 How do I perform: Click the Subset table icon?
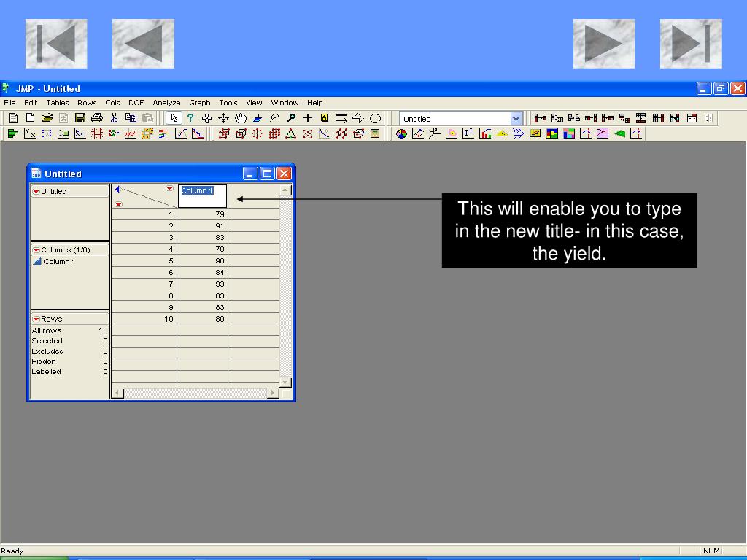coord(541,117)
